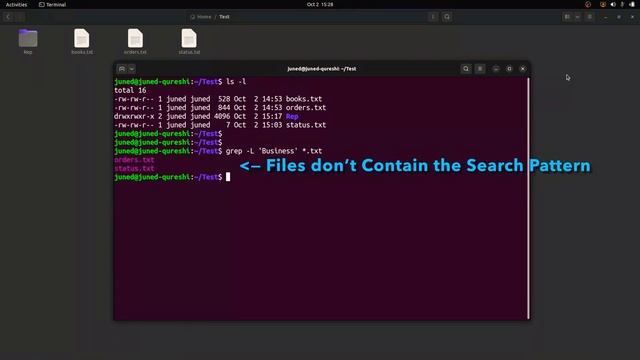Screen dimensions: 640x360
Task: Go back in the Files window
Action: 8,17
